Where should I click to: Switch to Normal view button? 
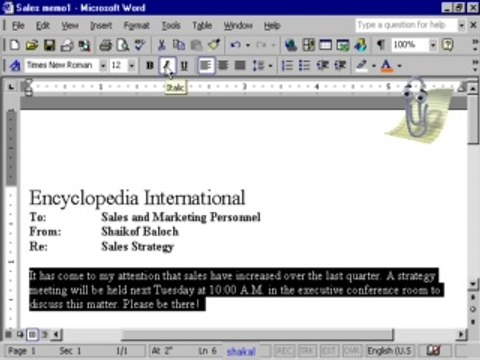click(x=9, y=334)
